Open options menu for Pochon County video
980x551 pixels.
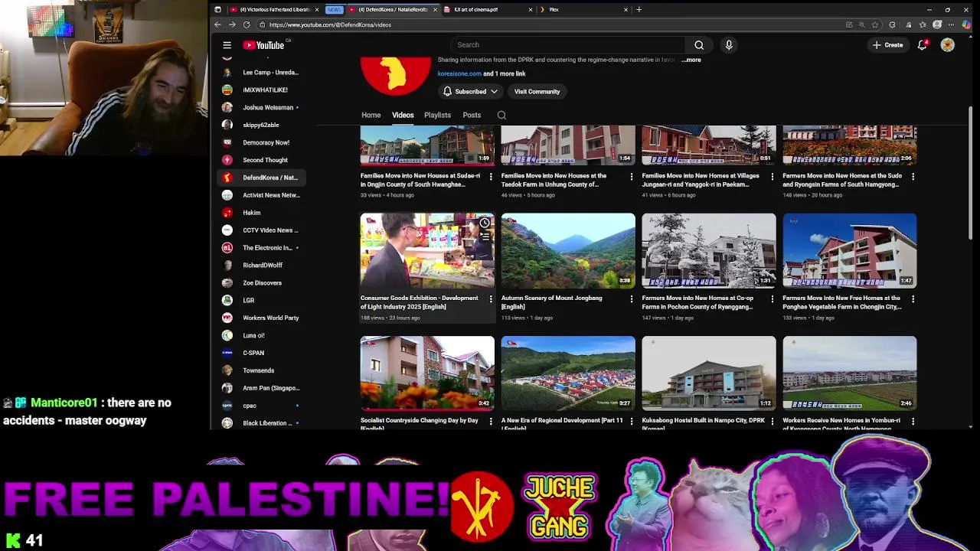pos(772,298)
